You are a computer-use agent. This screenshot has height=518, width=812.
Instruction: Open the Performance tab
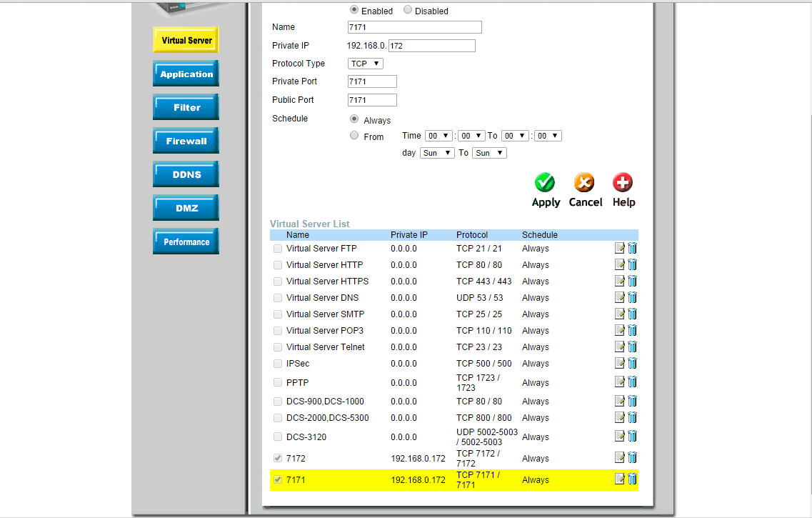click(x=186, y=241)
